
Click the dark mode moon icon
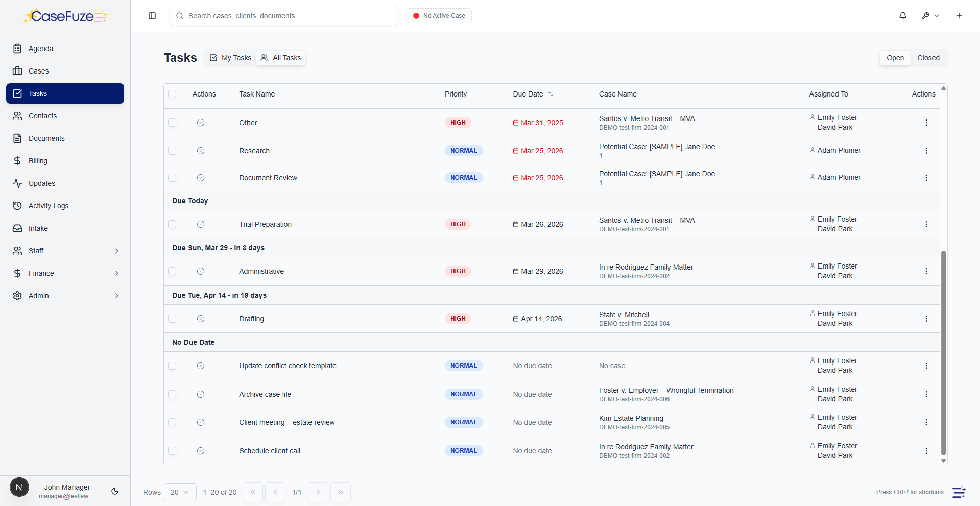[114, 491]
